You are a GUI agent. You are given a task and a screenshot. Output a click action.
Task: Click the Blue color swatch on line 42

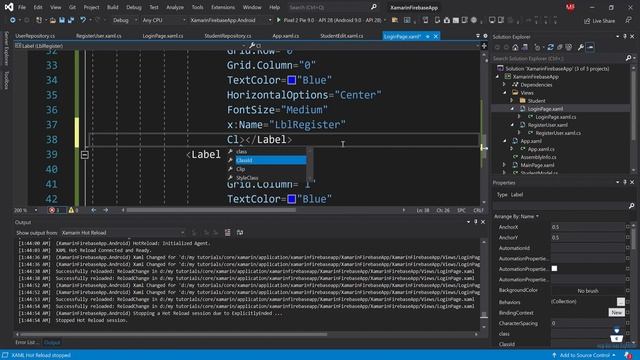click(291, 199)
